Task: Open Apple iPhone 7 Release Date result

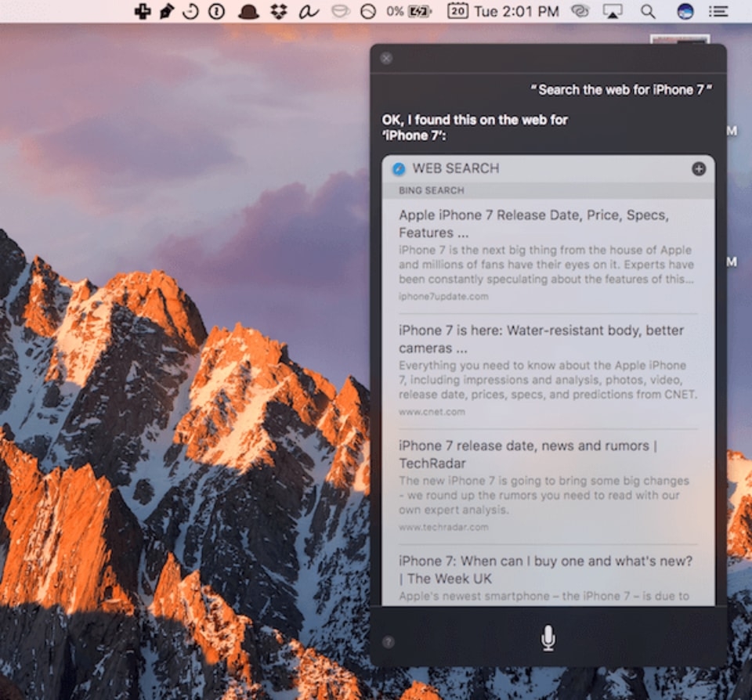Action: coord(533,223)
